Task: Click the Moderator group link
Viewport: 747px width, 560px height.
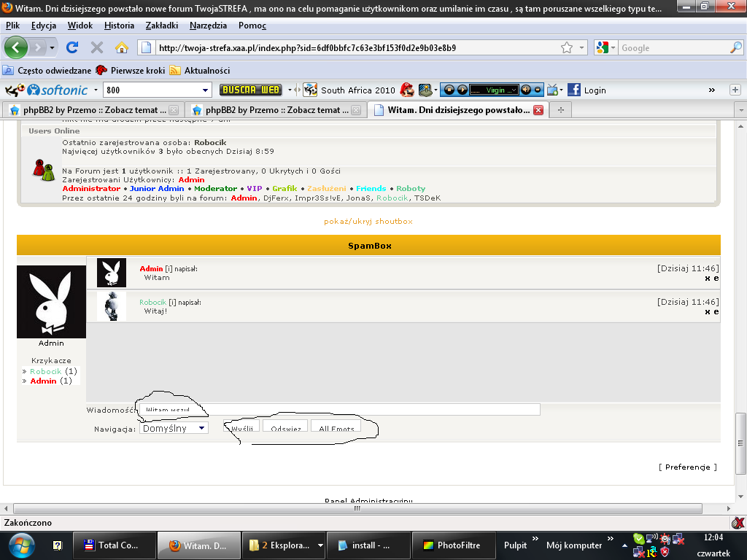Action: coord(215,189)
